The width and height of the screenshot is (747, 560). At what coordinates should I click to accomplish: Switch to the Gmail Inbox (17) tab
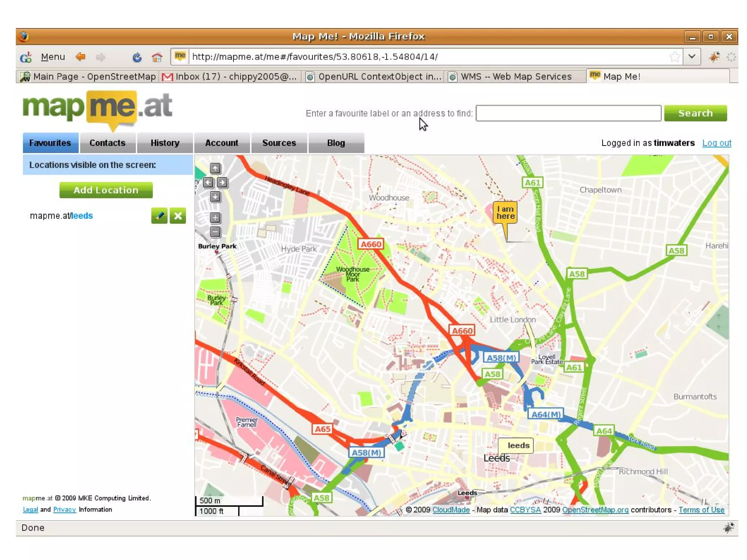pos(230,77)
